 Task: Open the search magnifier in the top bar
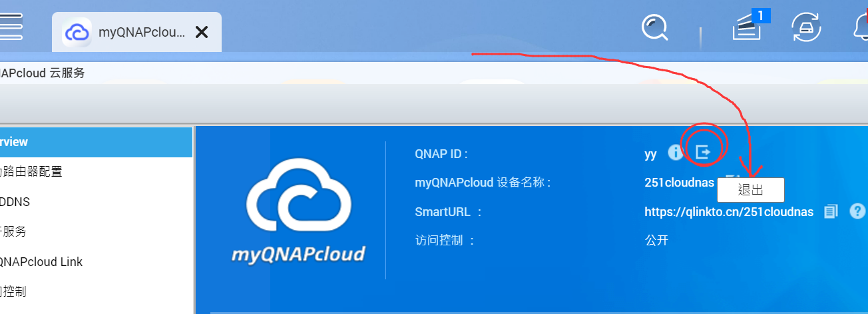[x=654, y=28]
